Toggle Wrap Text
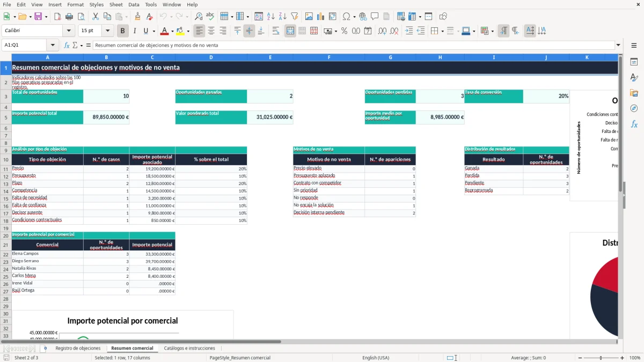 pyautogui.click(x=275, y=31)
